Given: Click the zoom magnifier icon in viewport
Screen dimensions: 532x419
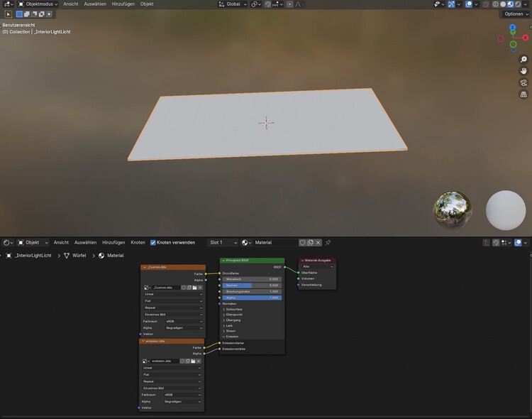Looking at the screenshot, I should pyautogui.click(x=523, y=60).
